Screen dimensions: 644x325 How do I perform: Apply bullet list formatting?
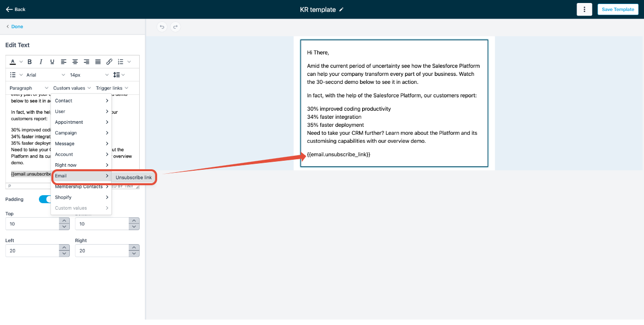13,75
